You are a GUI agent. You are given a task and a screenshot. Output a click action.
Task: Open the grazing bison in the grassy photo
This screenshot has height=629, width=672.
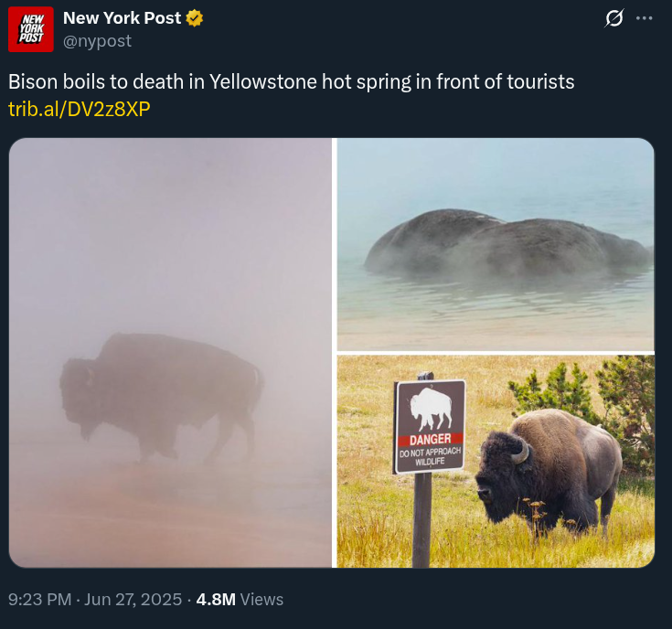pos(496,462)
